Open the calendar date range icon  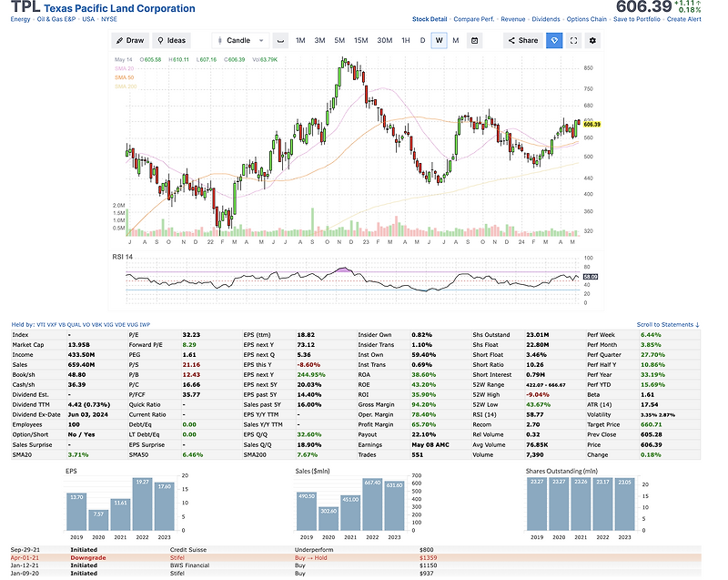[x=474, y=40]
